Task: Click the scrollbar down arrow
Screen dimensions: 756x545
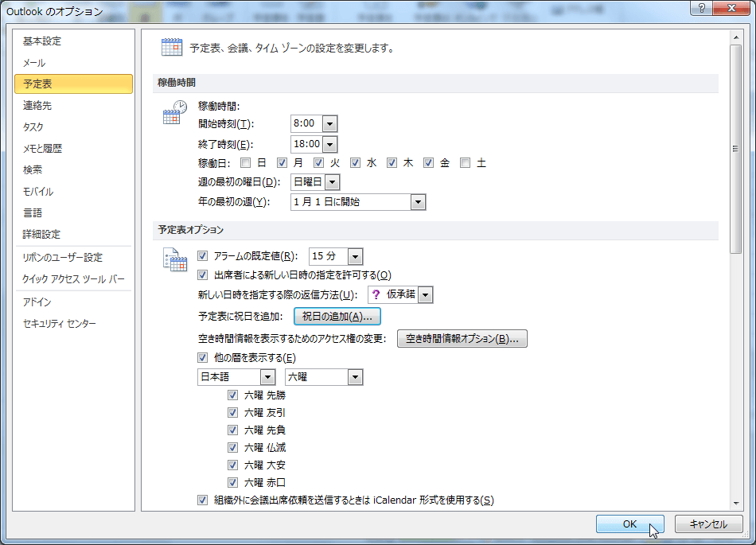Action: tap(736, 503)
